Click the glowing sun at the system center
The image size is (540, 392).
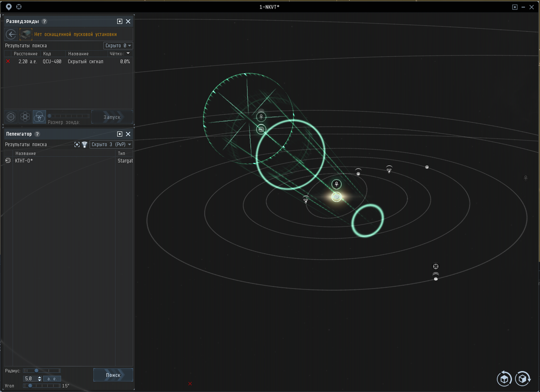336,197
